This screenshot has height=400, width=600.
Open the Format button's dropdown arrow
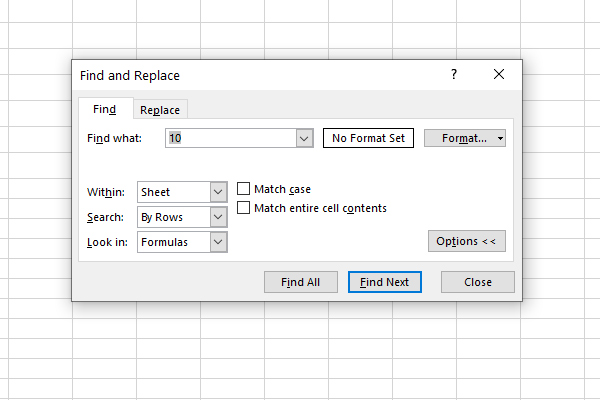click(x=499, y=138)
